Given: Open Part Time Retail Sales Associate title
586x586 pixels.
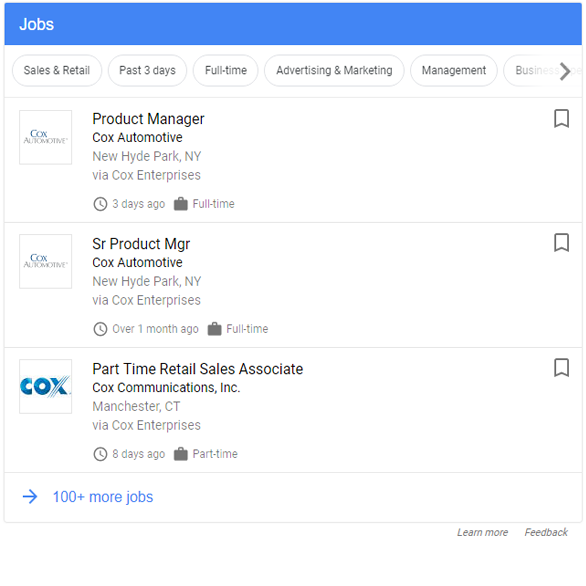Looking at the screenshot, I should click(198, 369).
